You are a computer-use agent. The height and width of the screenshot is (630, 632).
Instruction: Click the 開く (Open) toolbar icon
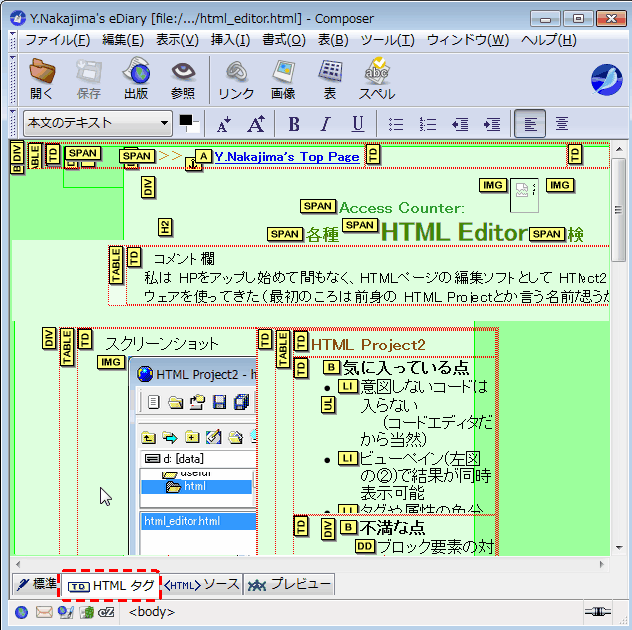point(42,78)
